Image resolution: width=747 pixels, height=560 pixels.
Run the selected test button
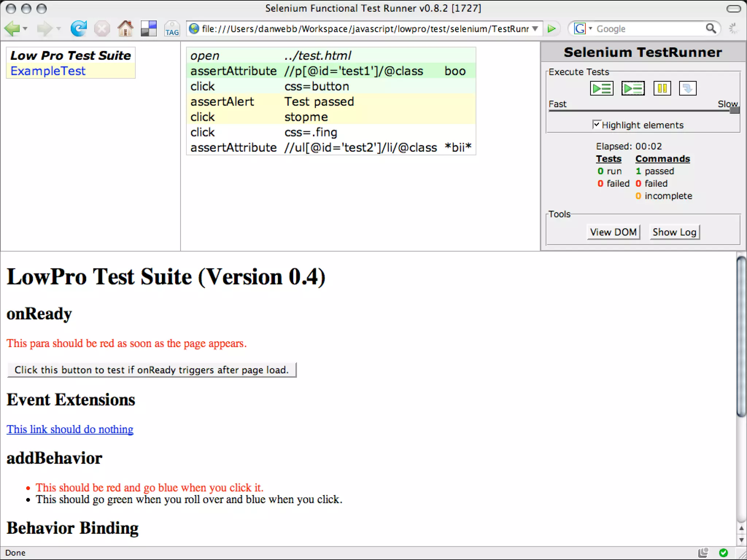633,88
